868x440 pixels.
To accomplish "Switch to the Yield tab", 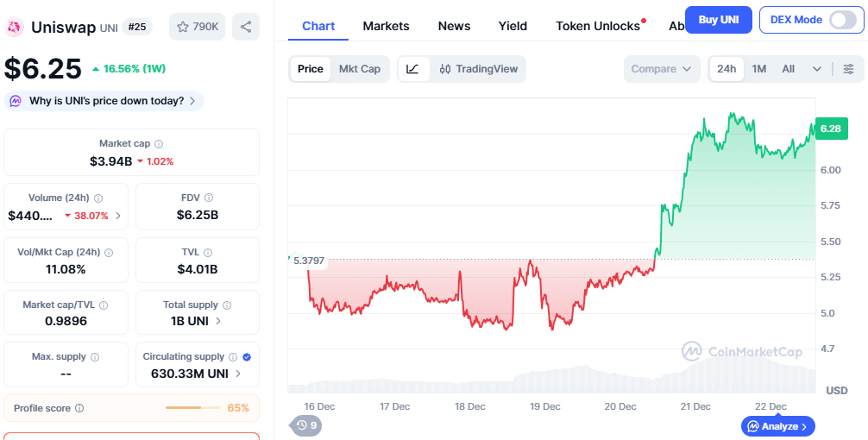I will 513,26.
